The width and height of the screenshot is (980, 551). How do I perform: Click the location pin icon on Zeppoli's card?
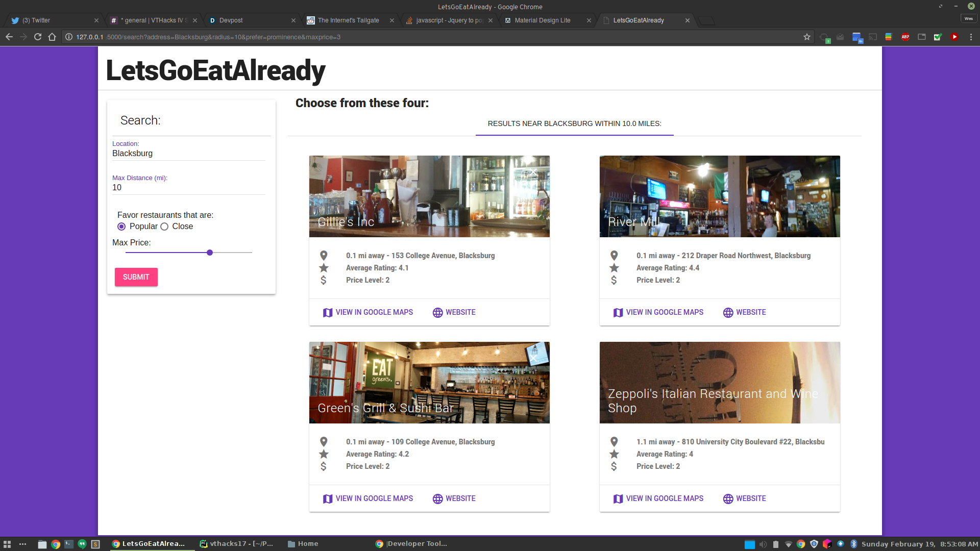614,442
